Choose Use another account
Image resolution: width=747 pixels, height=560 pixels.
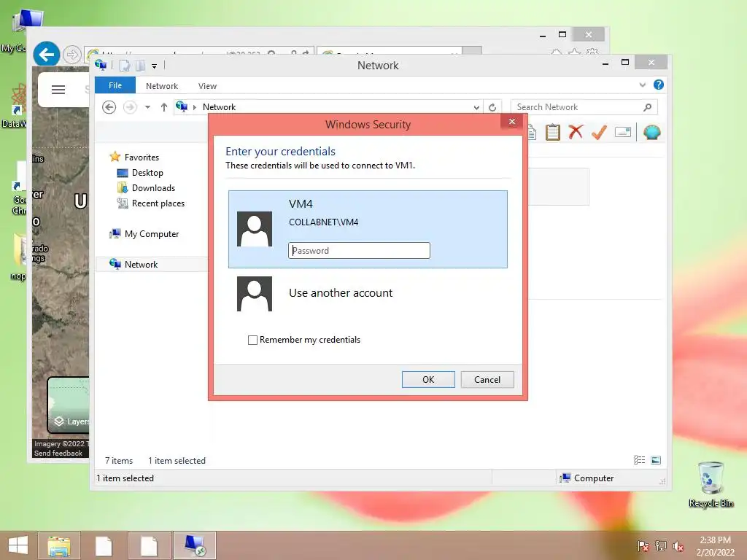(368, 293)
